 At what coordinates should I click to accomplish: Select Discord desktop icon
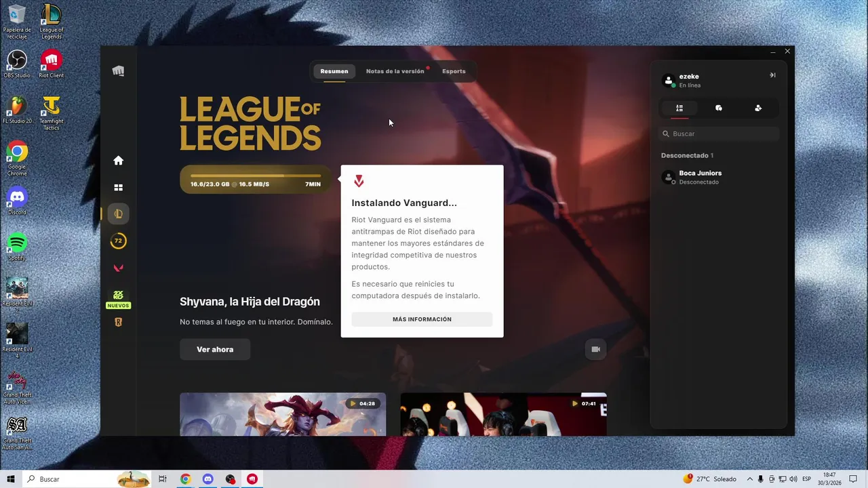pyautogui.click(x=17, y=201)
